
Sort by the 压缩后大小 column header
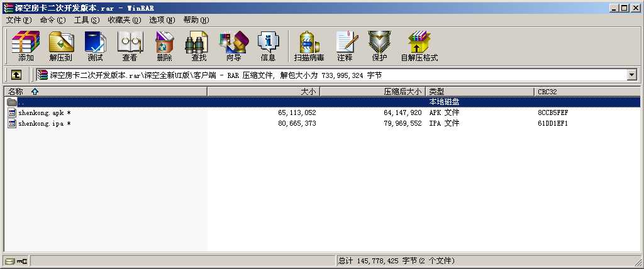[373, 92]
